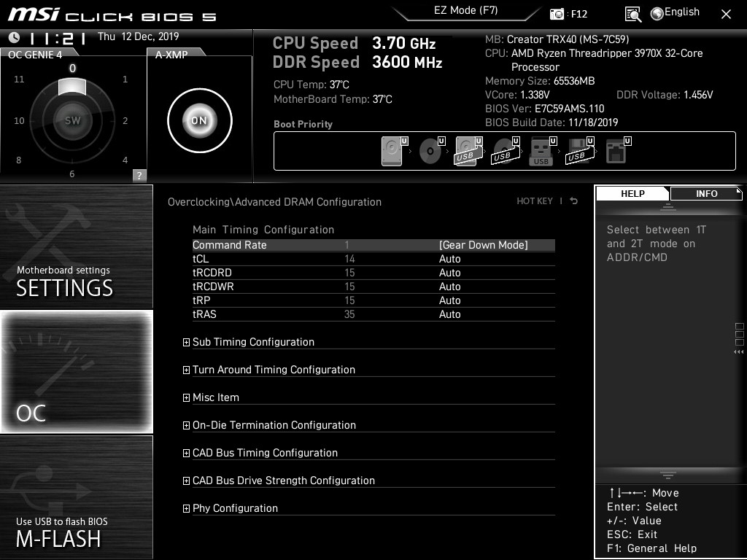The width and height of the screenshot is (747, 560).
Task: Click the OC Genie question mark help icon
Action: 139,175
